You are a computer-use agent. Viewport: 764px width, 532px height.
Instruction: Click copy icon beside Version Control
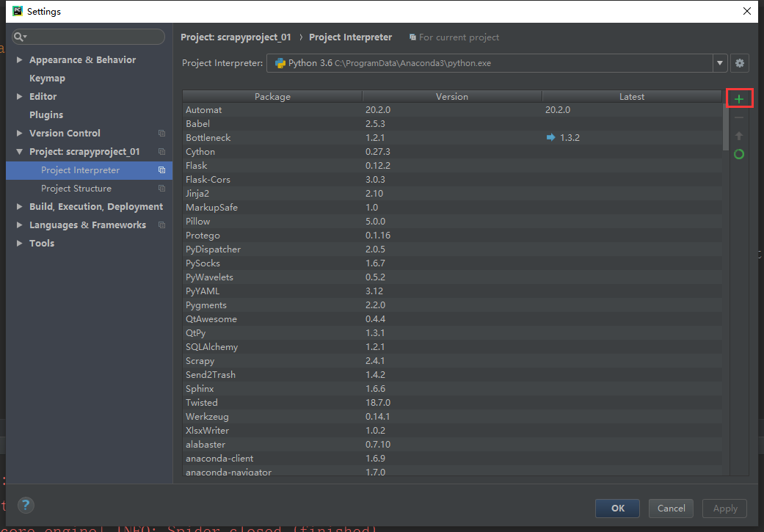(161, 133)
